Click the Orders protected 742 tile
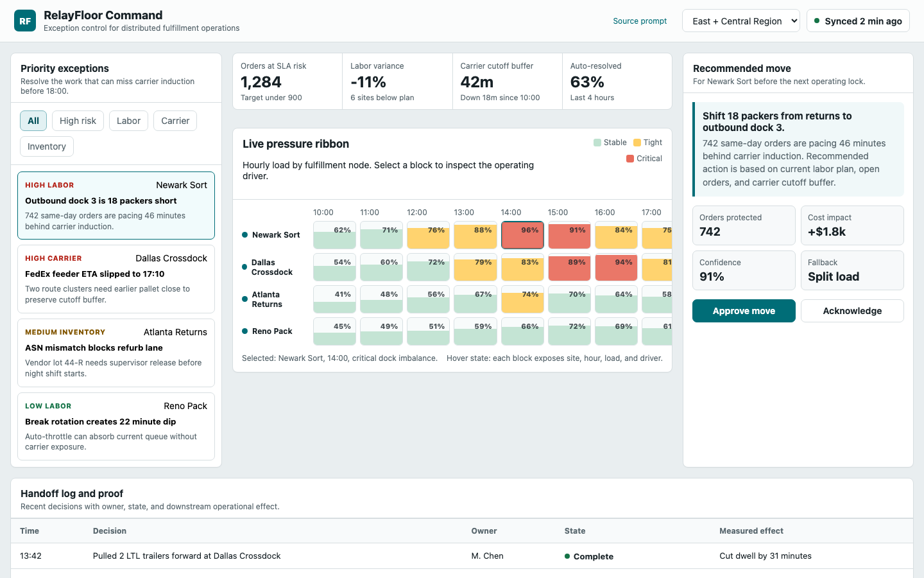The width and height of the screenshot is (924, 578). coord(744,225)
